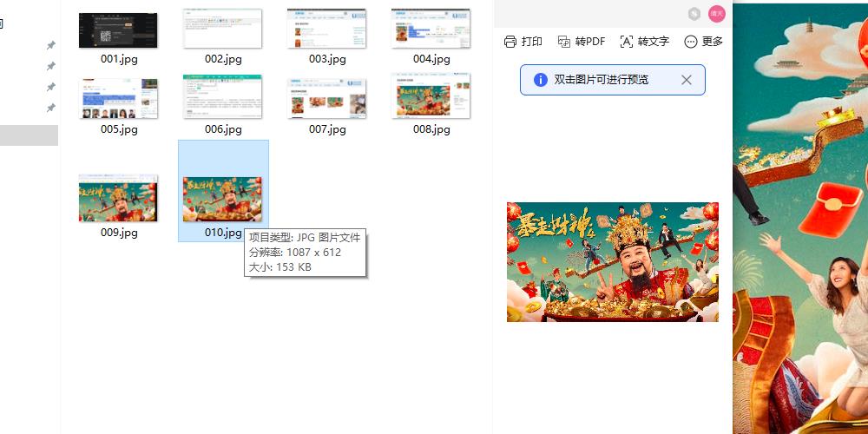868x434 pixels.
Task: Click the 转文字 text recognition icon
Action: coord(627,42)
